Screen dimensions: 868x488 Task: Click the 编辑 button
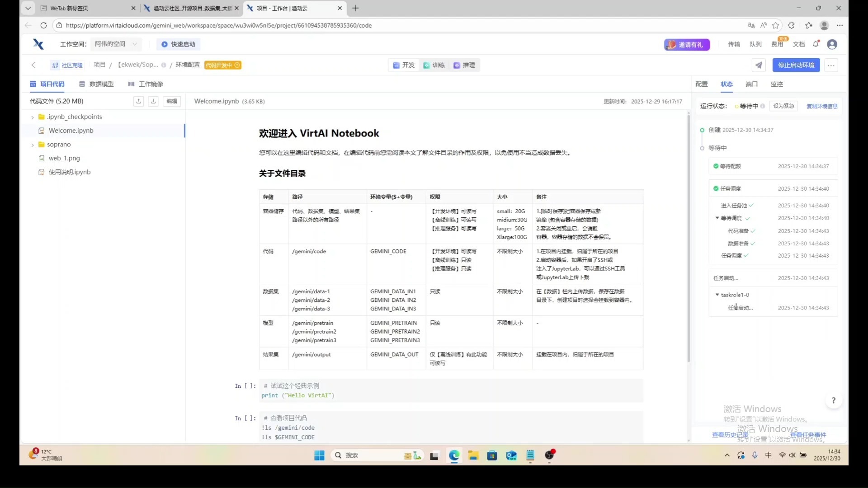pyautogui.click(x=172, y=101)
